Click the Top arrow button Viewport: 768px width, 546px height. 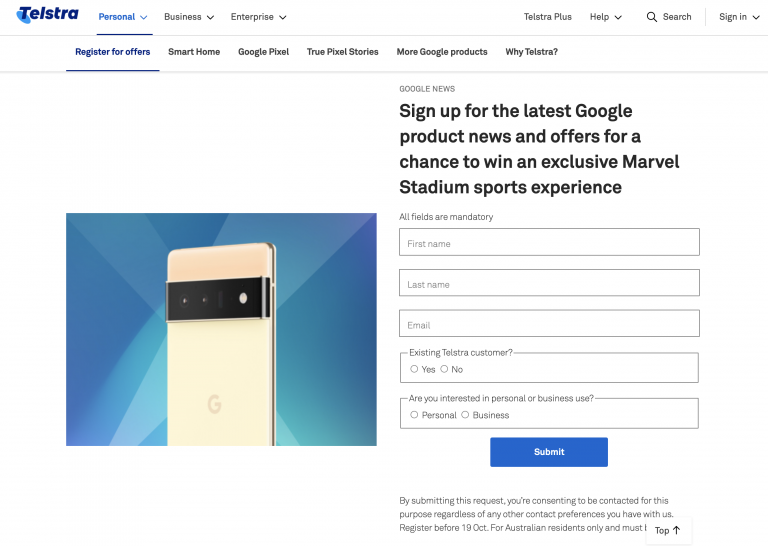(x=668, y=530)
